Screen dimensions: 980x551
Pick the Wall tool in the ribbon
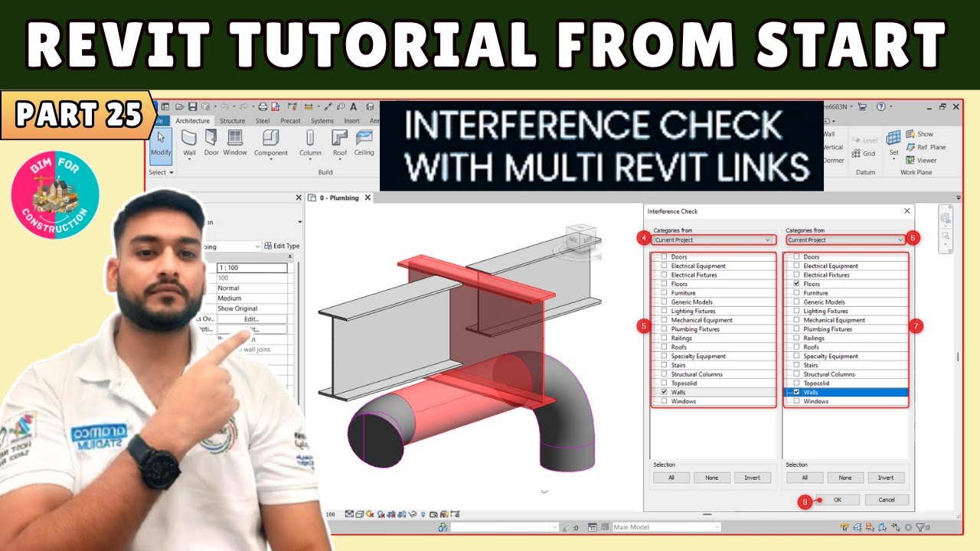tap(189, 143)
